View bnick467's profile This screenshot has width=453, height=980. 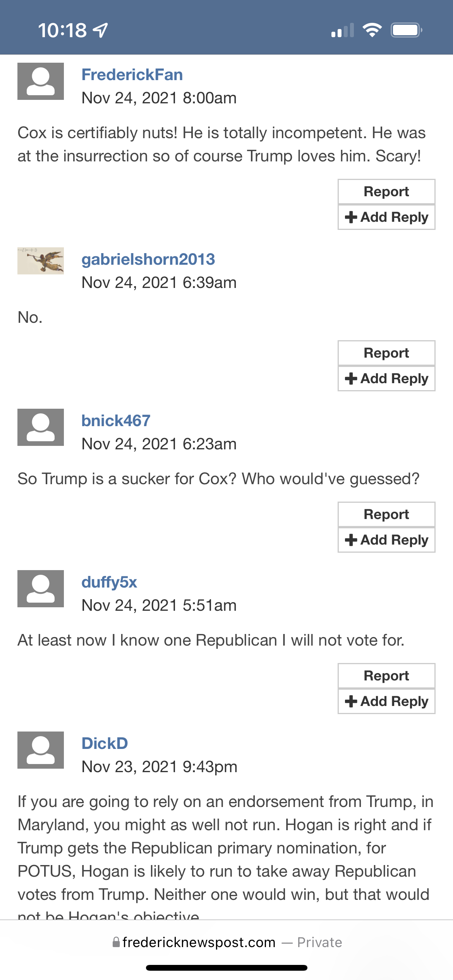116,421
